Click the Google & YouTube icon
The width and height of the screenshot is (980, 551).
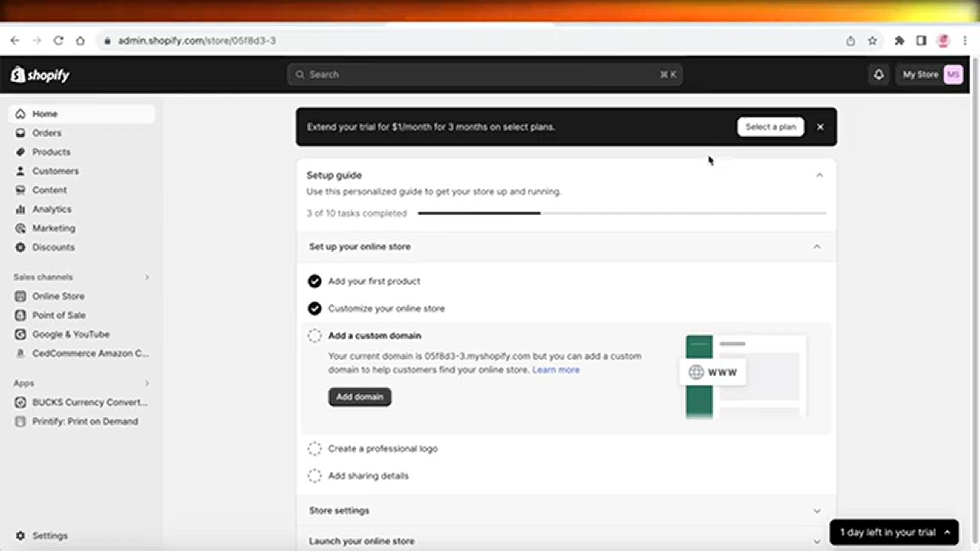[20, 334]
